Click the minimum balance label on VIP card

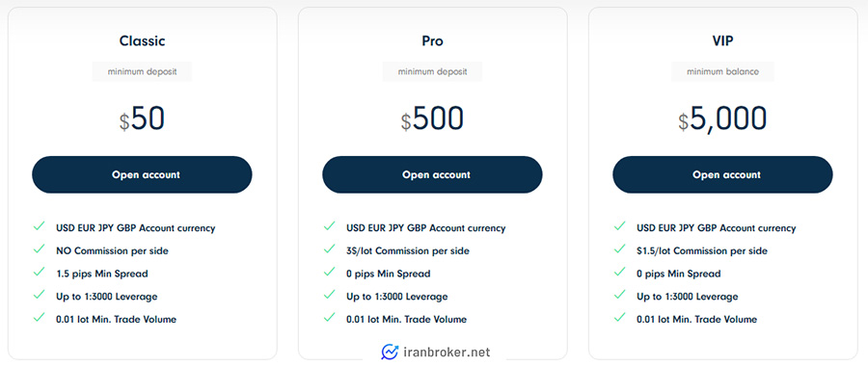(x=722, y=72)
